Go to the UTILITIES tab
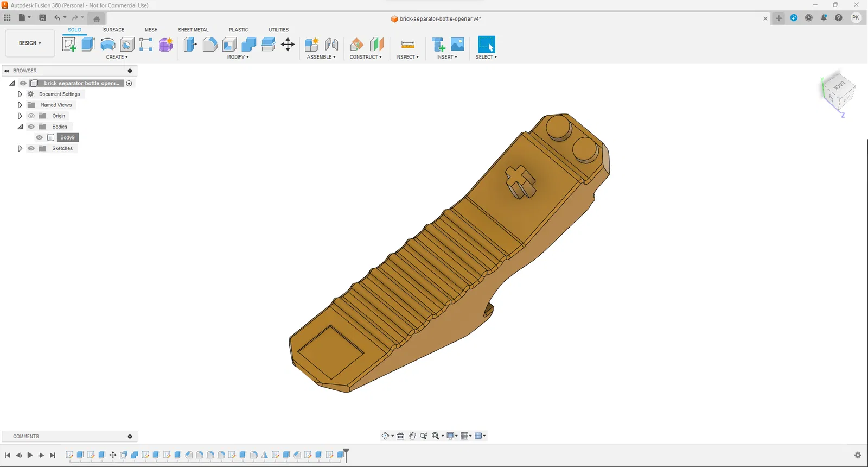Image resolution: width=868 pixels, height=467 pixels. pos(279,30)
